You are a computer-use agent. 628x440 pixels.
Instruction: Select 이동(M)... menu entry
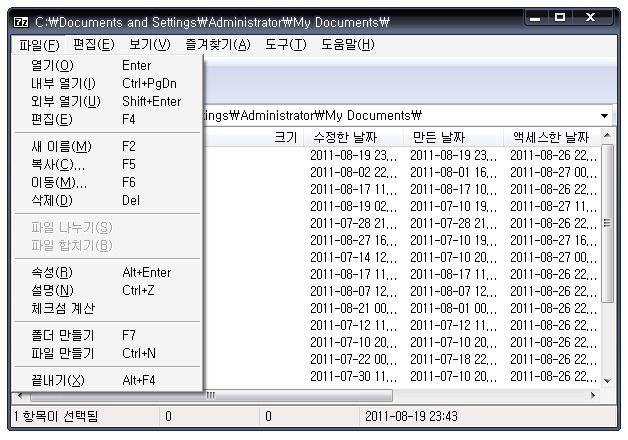point(107,182)
